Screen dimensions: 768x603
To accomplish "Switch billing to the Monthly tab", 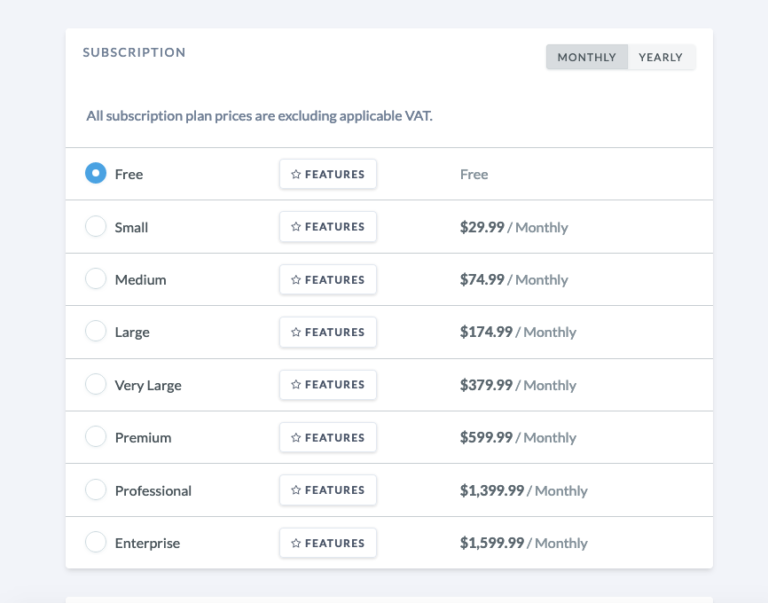I will click(x=587, y=57).
